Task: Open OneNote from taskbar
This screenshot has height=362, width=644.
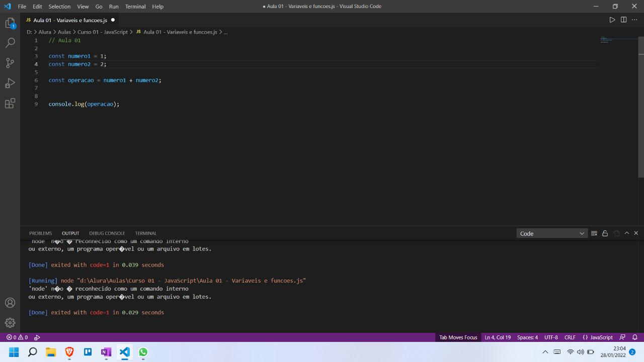Action: point(106,352)
